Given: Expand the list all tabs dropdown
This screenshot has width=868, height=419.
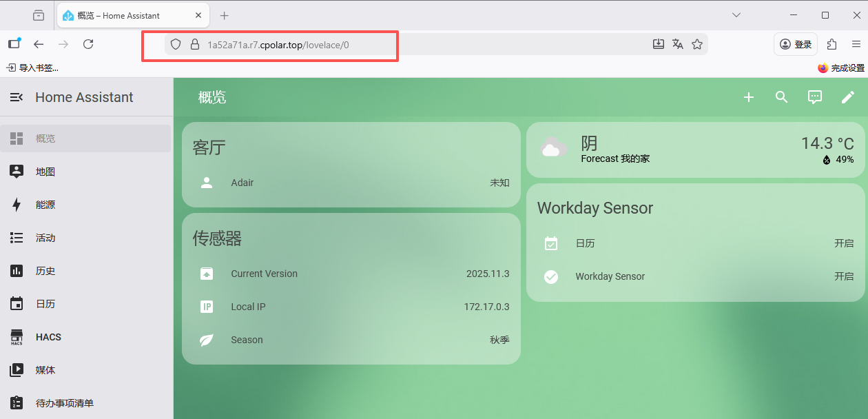Looking at the screenshot, I should pyautogui.click(x=736, y=15).
